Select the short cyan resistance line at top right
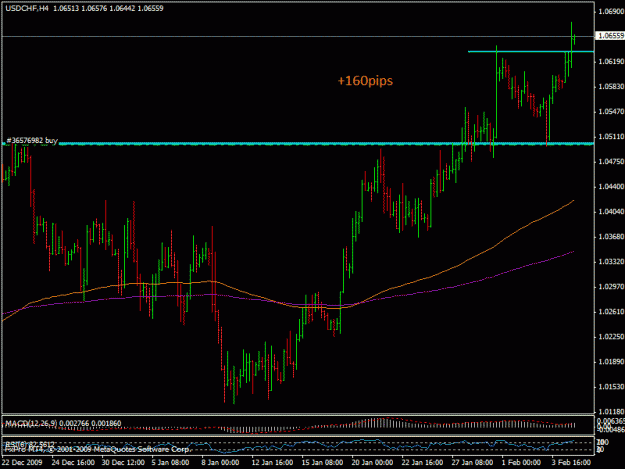This screenshot has height=469, width=625. pyautogui.click(x=531, y=51)
